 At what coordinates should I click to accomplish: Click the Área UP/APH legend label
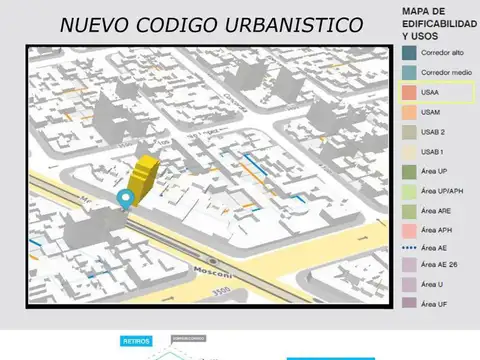point(442,191)
